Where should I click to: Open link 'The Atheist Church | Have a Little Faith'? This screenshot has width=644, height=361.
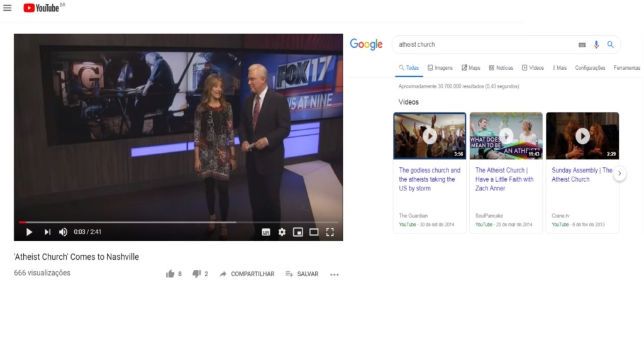point(504,179)
